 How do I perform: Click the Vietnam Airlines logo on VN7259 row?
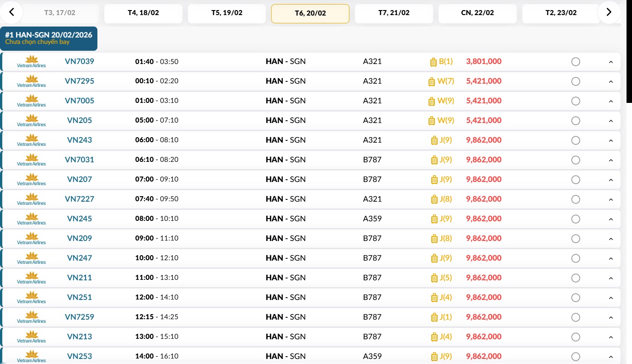coord(32,317)
